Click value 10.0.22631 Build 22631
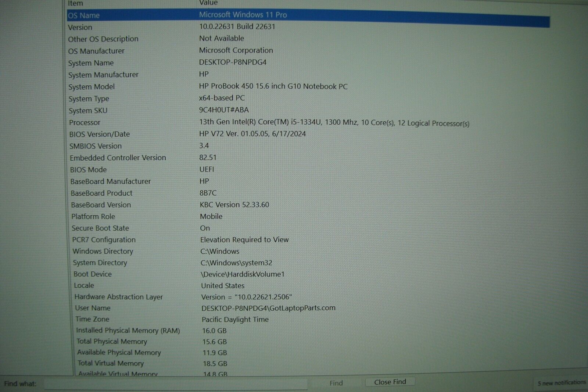 click(237, 26)
